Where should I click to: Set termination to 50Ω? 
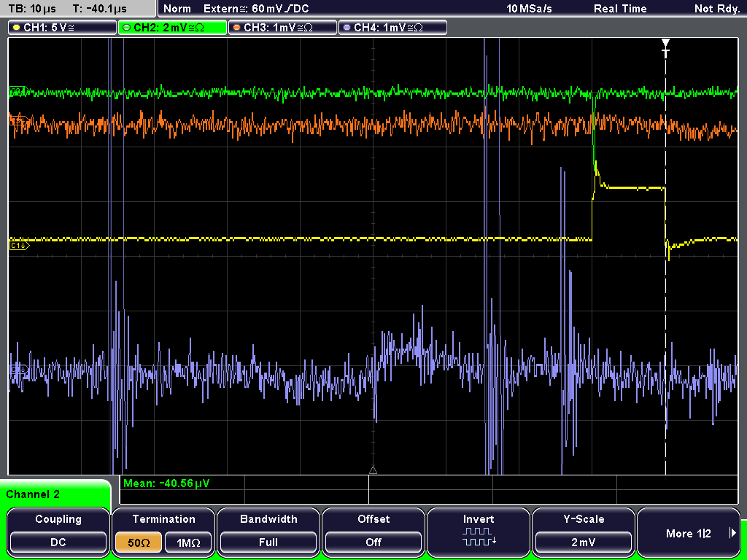pyautogui.click(x=139, y=542)
